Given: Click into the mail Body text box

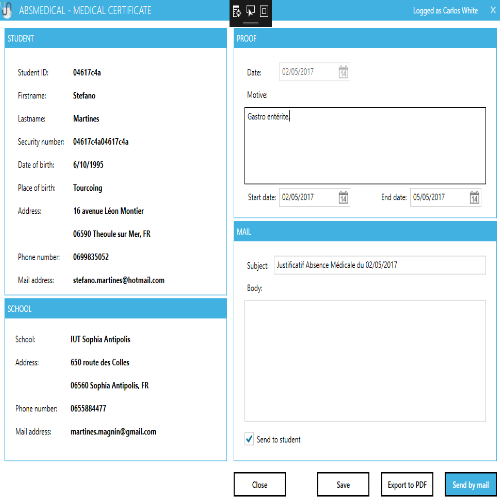Looking at the screenshot, I should (365, 361).
